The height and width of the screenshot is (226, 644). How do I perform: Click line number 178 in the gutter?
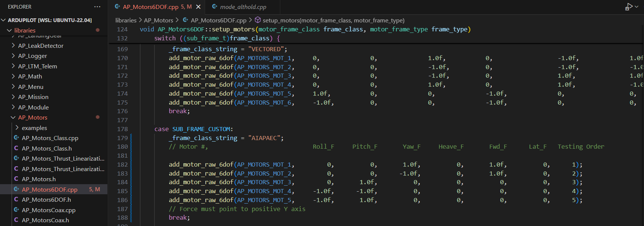[122, 129]
